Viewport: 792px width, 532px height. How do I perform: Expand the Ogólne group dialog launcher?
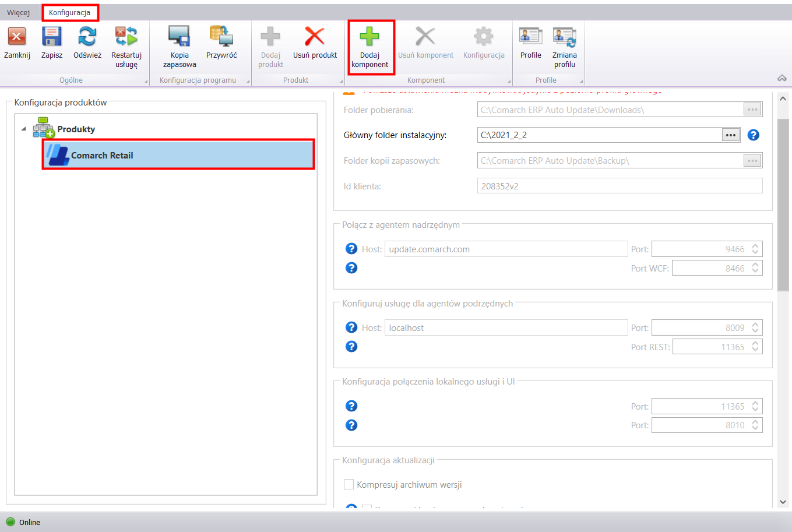146,82
